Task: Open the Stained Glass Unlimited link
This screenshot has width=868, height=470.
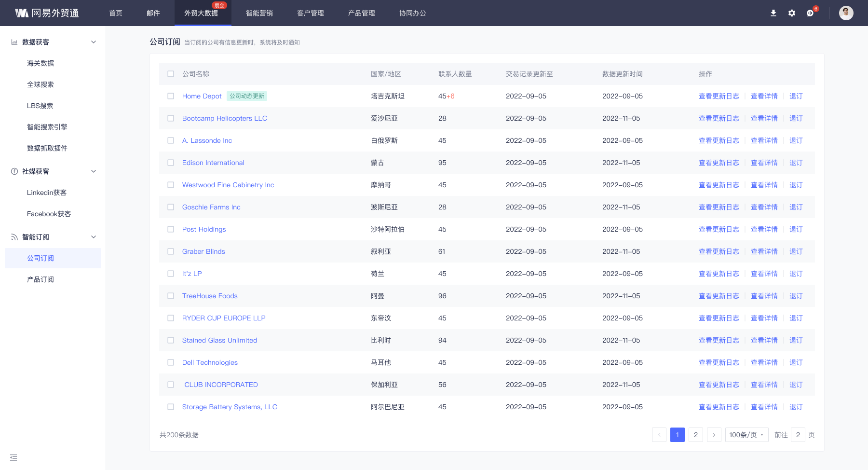Action: [219, 340]
